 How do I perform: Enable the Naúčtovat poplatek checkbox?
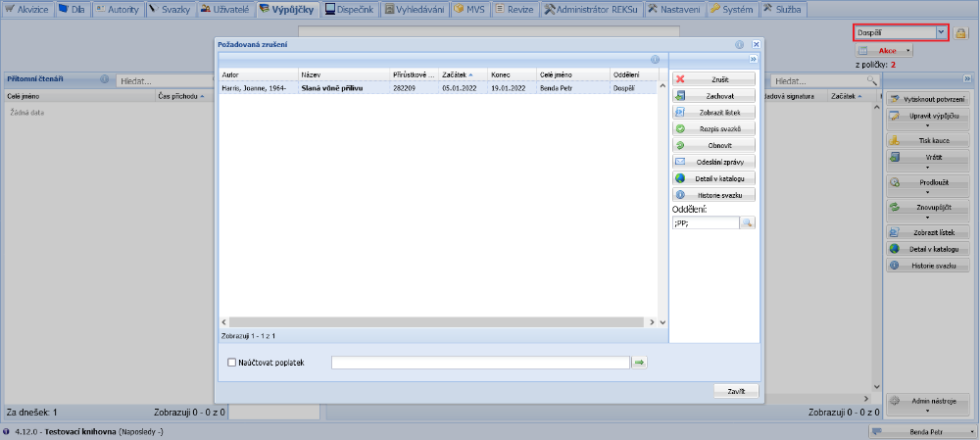(232, 363)
